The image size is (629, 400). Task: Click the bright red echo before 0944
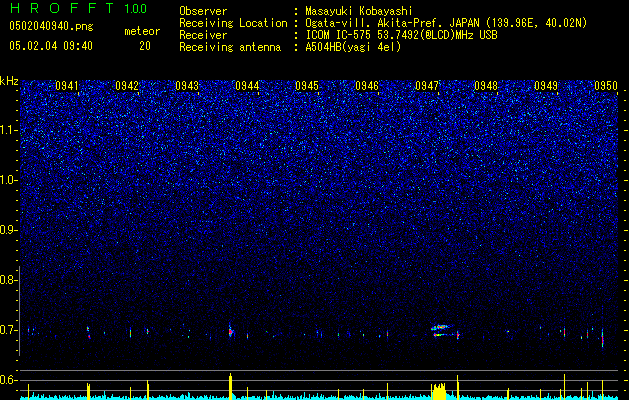230,332
